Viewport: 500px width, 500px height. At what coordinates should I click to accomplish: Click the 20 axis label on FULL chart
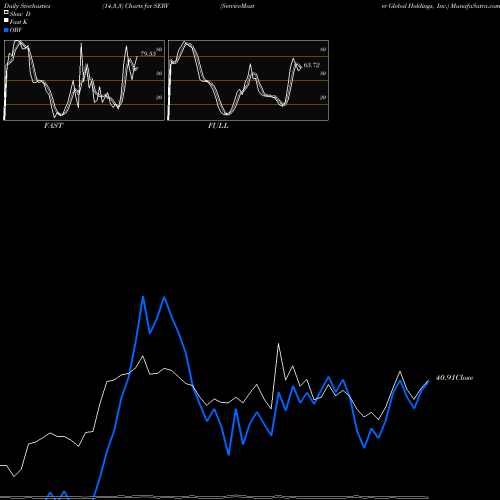click(x=323, y=97)
